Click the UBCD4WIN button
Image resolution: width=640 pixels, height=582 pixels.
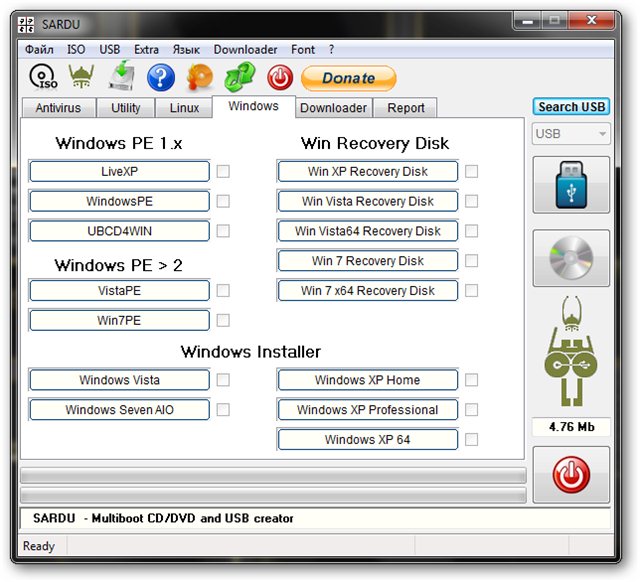120,231
